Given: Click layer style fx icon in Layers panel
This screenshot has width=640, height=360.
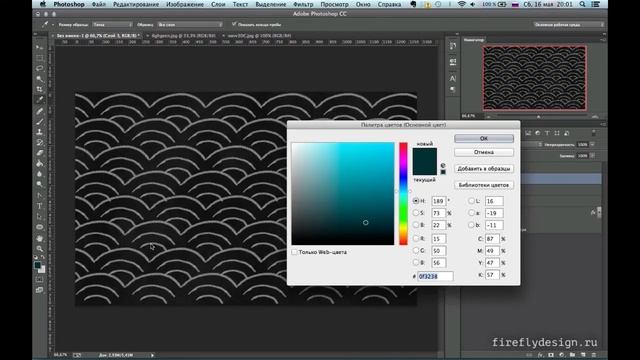Looking at the screenshot, I should tap(540, 355).
